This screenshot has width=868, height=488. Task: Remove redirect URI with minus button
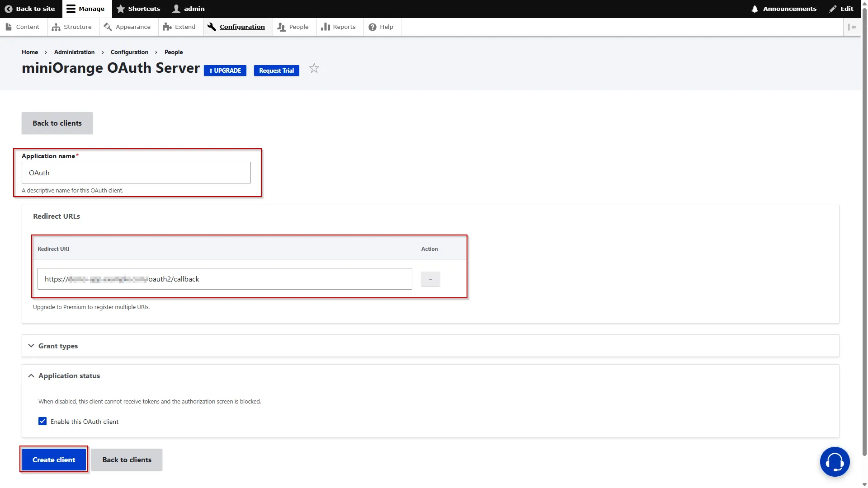pyautogui.click(x=430, y=279)
